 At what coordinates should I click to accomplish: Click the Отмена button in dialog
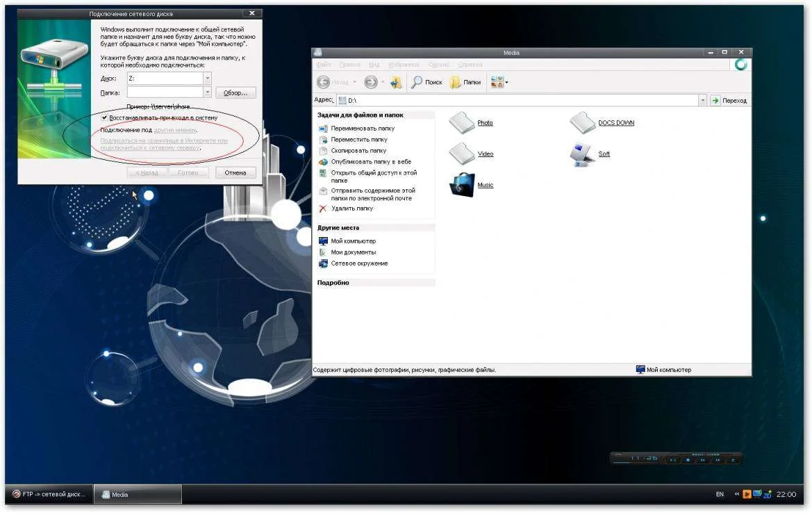click(235, 172)
